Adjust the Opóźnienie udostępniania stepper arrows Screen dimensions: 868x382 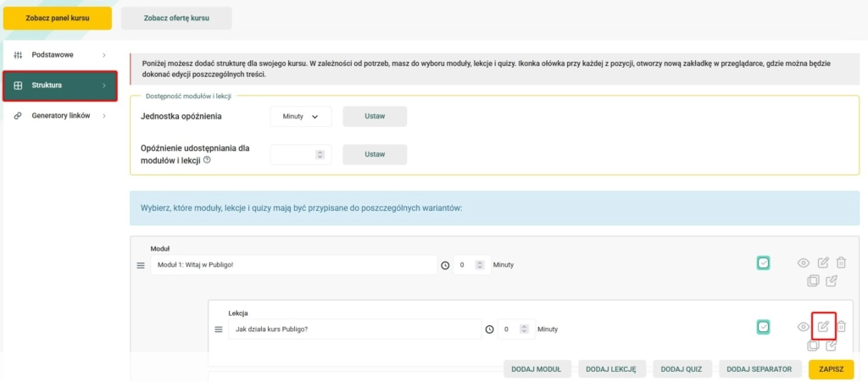click(x=320, y=155)
